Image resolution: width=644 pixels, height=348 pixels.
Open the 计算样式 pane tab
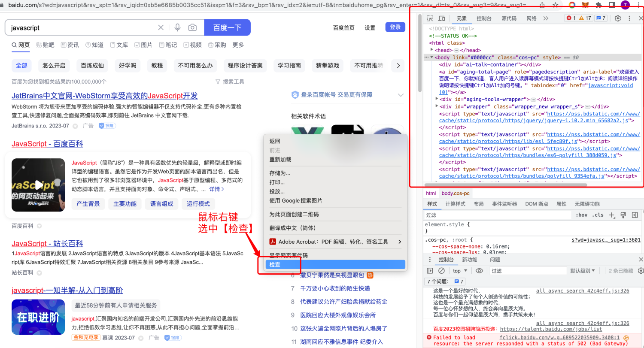coord(456,204)
